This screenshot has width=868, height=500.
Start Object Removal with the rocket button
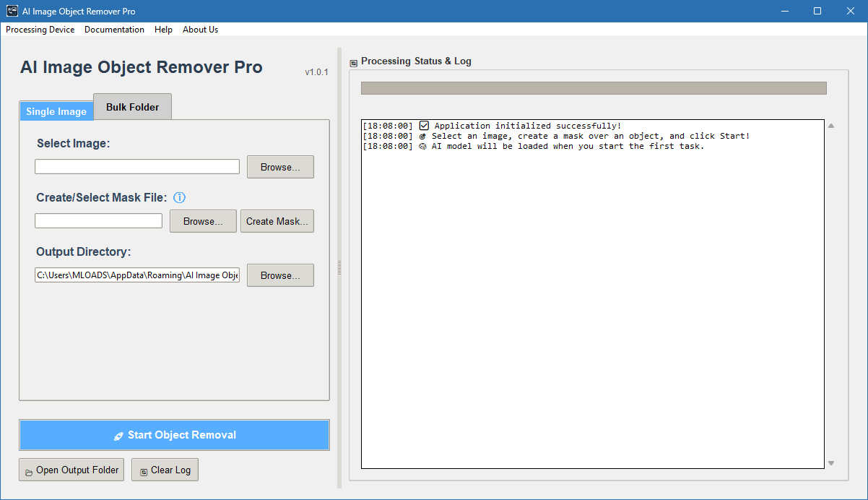(x=174, y=435)
